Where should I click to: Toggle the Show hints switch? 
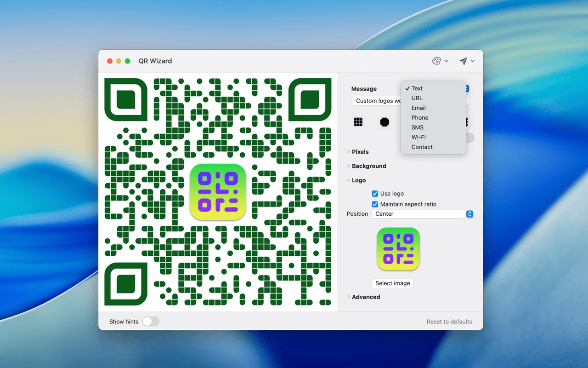pos(151,322)
